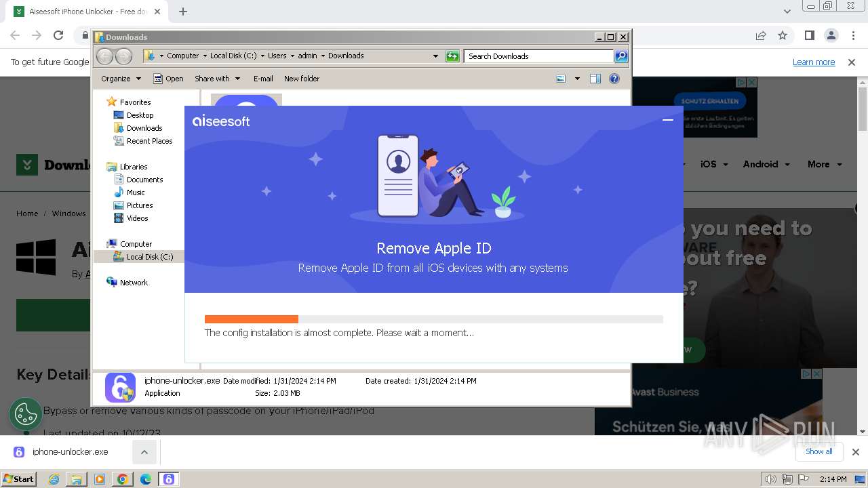Image resolution: width=868 pixels, height=488 pixels.
Task: Open the Share with dropdown
Action: point(217,79)
